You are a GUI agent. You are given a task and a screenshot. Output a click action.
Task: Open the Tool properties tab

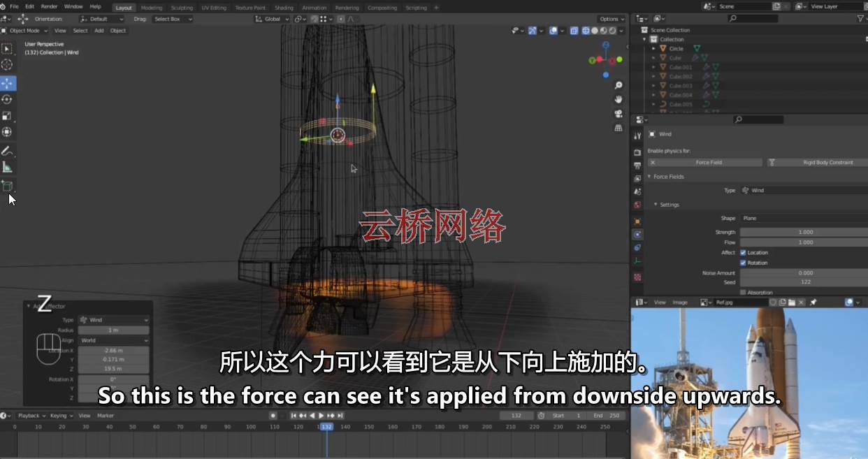click(637, 136)
